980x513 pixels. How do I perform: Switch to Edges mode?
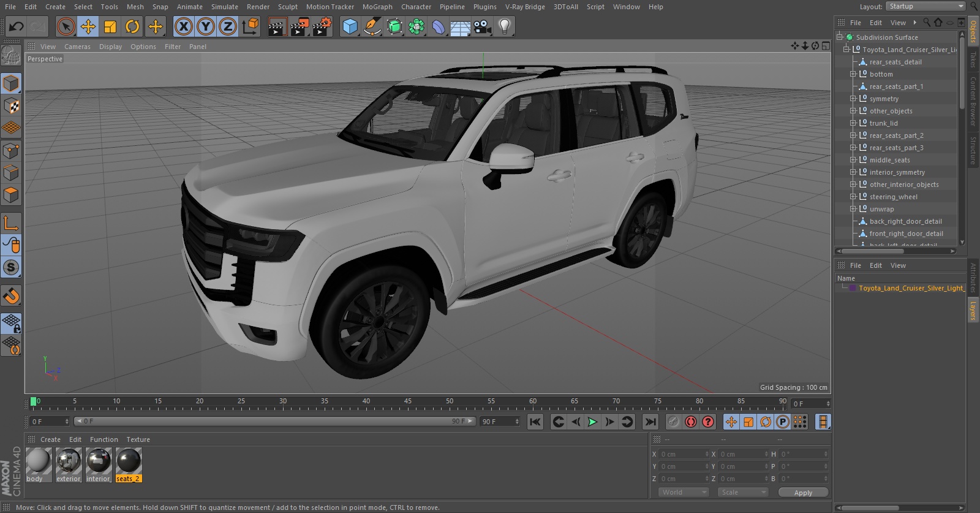point(11,173)
